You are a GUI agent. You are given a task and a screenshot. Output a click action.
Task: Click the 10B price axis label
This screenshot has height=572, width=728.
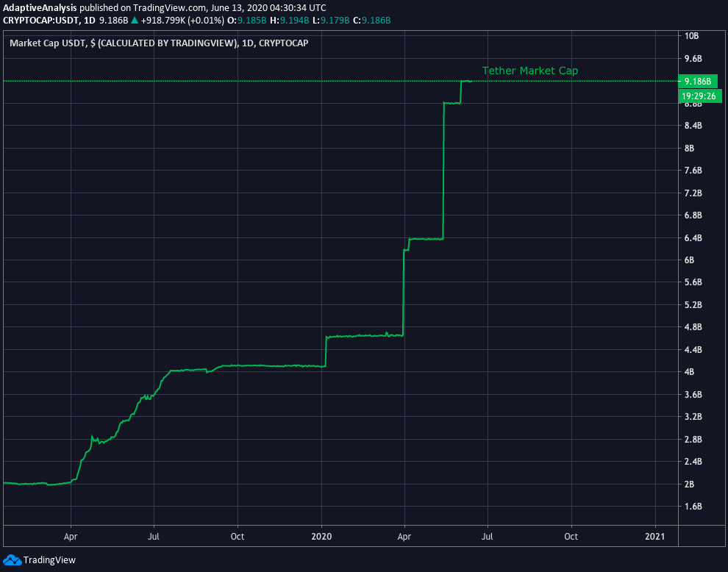pyautogui.click(x=692, y=36)
